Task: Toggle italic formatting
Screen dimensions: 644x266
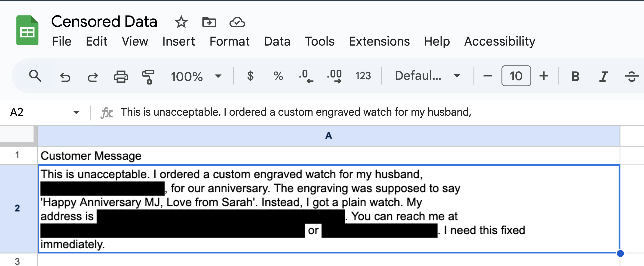Action: click(x=603, y=76)
